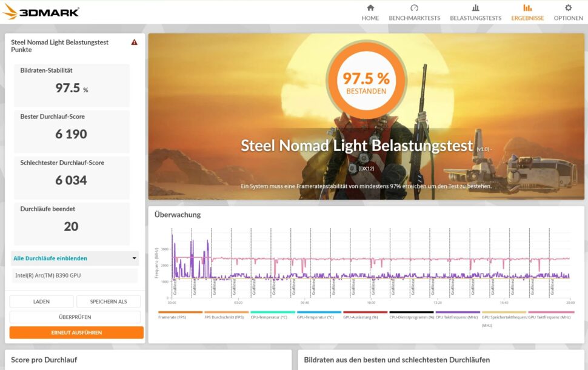Viewport: 588px width, 370px height.
Task: Click the Steel Nomad Light Belastungstest Punkte title
Action: click(59, 45)
